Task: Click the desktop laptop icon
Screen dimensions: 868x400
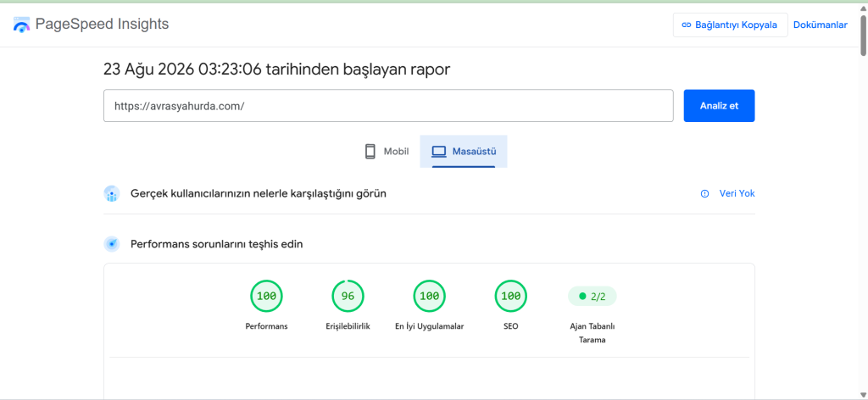Action: (439, 152)
